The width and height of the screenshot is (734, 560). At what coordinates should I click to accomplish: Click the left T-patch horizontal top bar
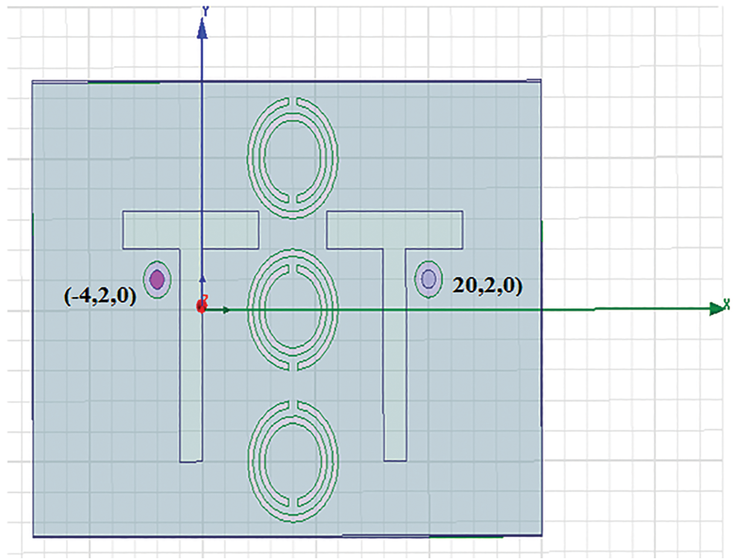[190, 230]
